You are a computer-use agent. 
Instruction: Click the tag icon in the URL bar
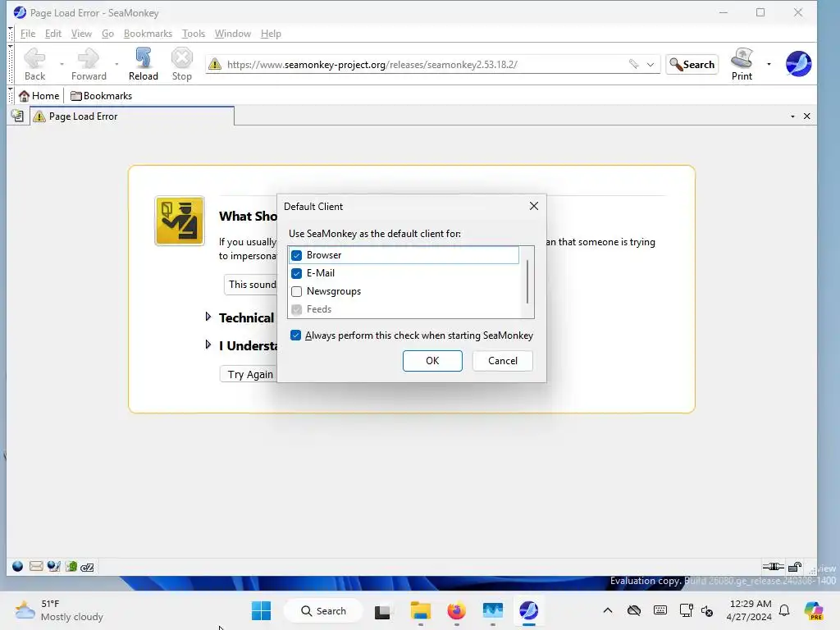[x=634, y=64]
